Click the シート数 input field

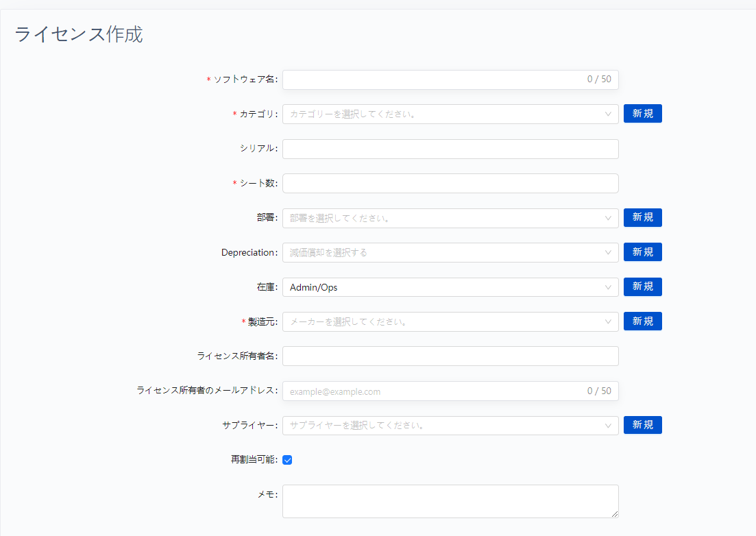tap(450, 183)
